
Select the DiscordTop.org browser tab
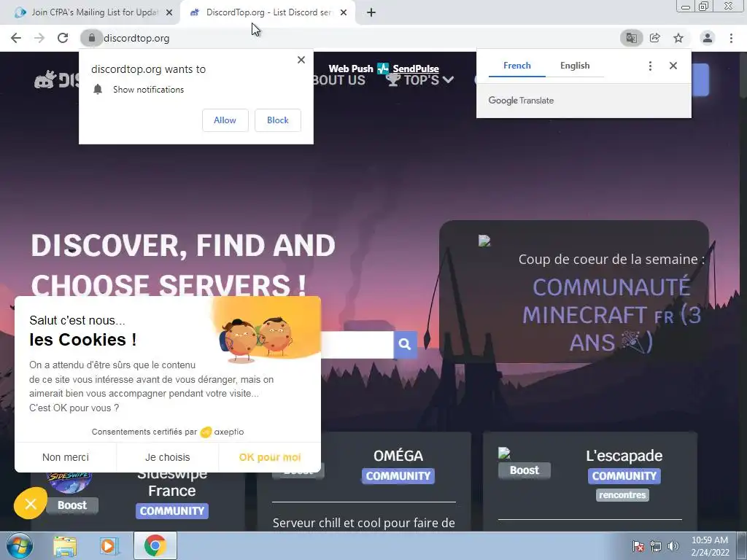(268, 12)
